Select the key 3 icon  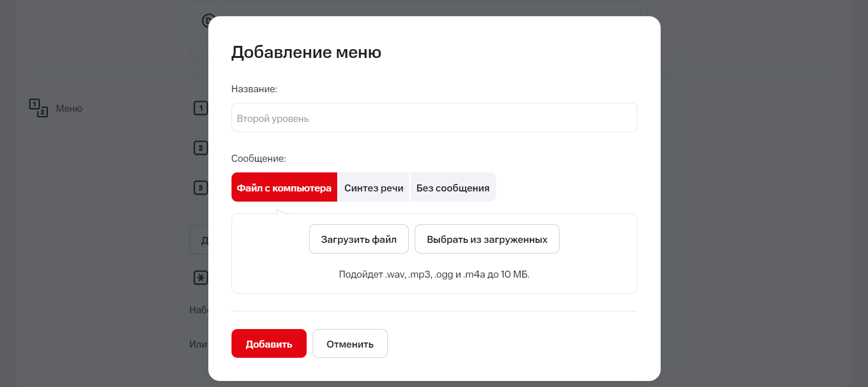pyautogui.click(x=200, y=188)
